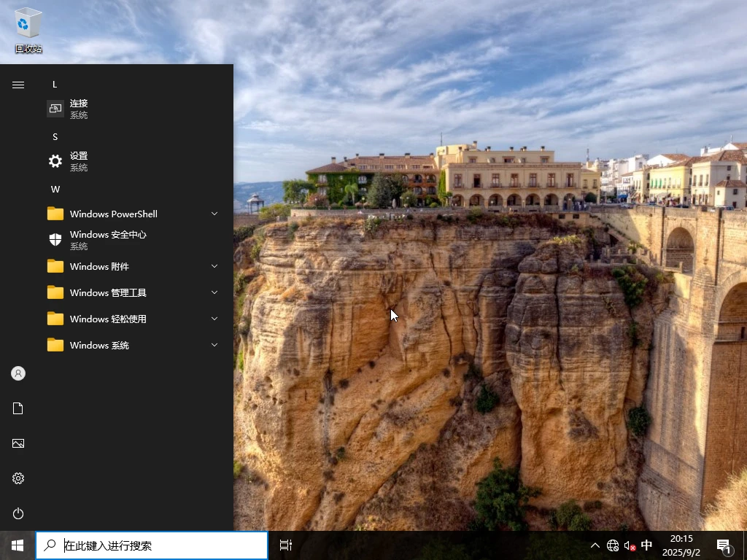Open Task View from the taskbar
This screenshot has height=560, width=747.
coord(285,545)
